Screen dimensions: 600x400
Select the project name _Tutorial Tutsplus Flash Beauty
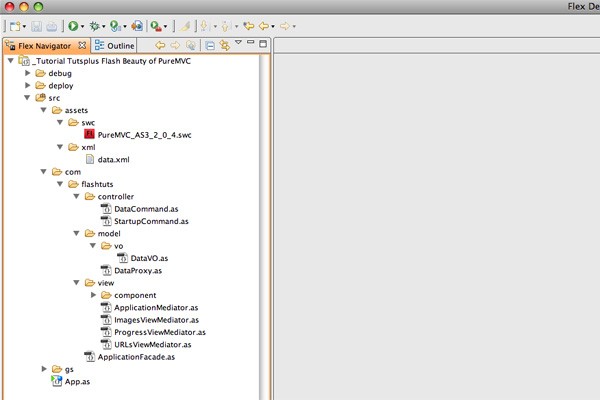111,61
